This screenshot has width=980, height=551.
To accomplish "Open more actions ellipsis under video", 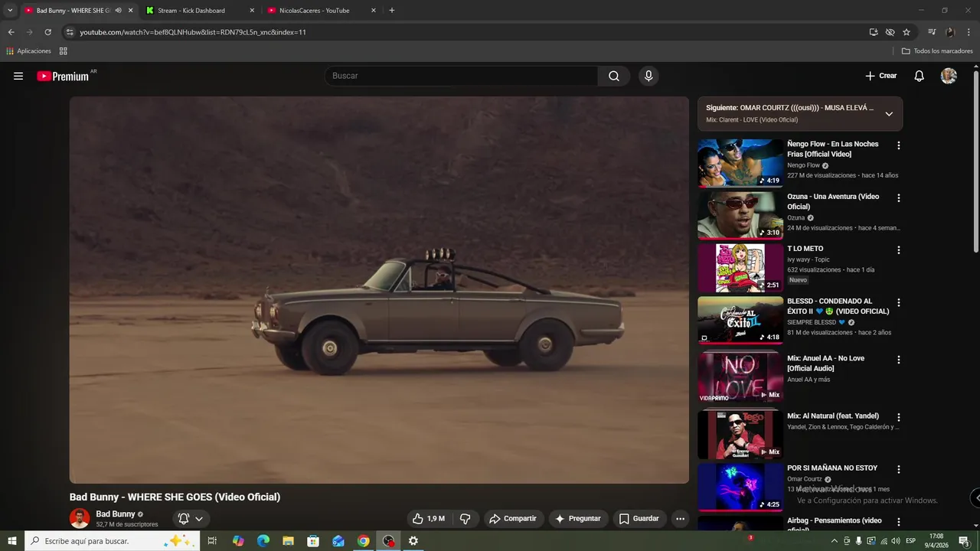I will pyautogui.click(x=680, y=519).
